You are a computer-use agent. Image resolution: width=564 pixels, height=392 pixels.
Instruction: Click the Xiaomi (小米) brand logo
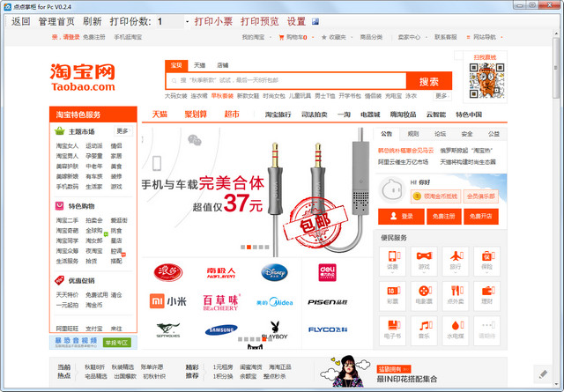pyautogui.click(x=166, y=302)
